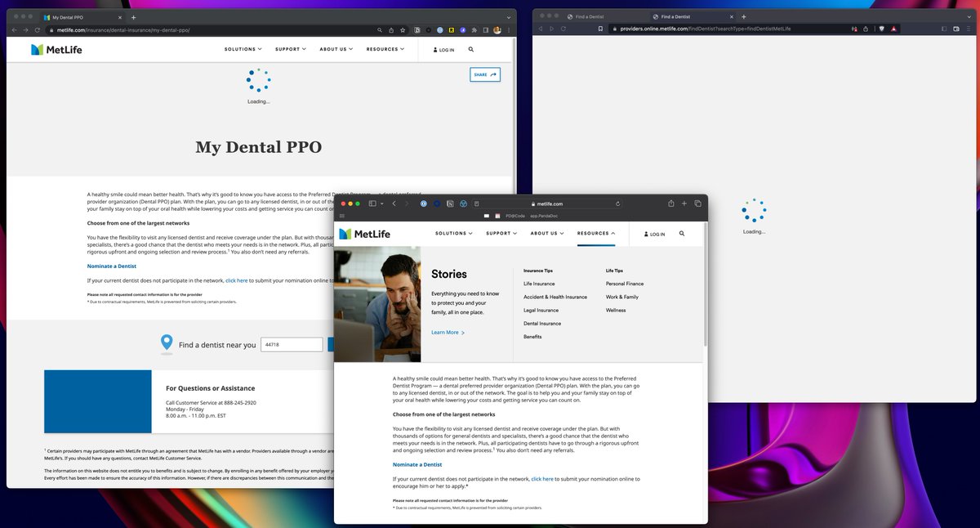The image size is (980, 528).
Task: Click the bookmark icon in the Brave address bar
Action: (600, 29)
